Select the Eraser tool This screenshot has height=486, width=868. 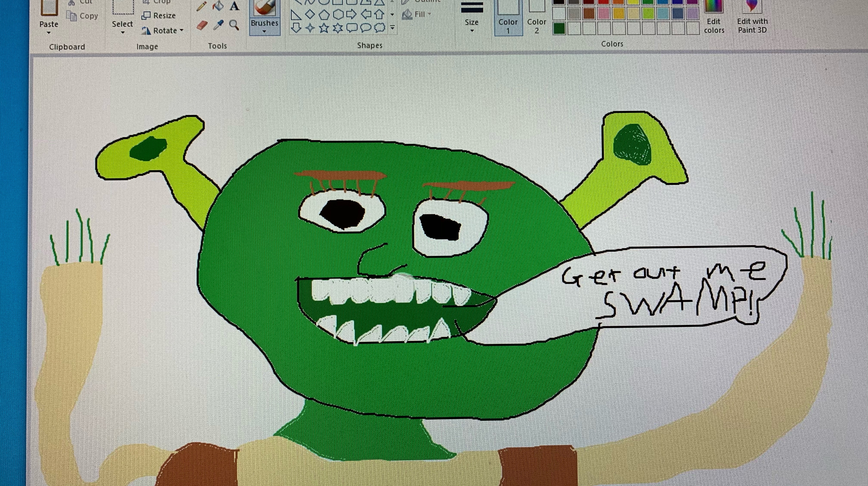click(x=202, y=26)
